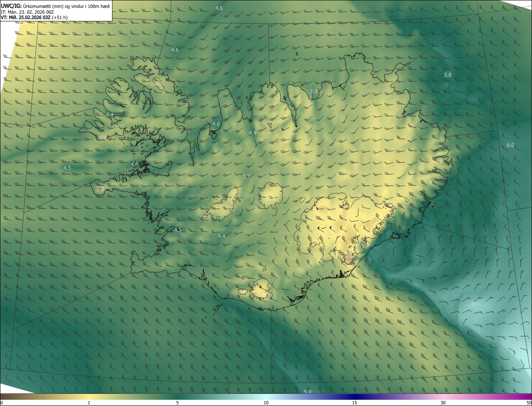The image size is (532, 406).
Task: Click the '5' tick on the color scale
Action: (x=177, y=403)
